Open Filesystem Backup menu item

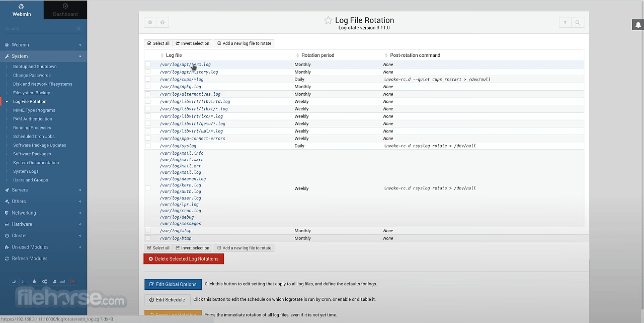click(x=32, y=93)
